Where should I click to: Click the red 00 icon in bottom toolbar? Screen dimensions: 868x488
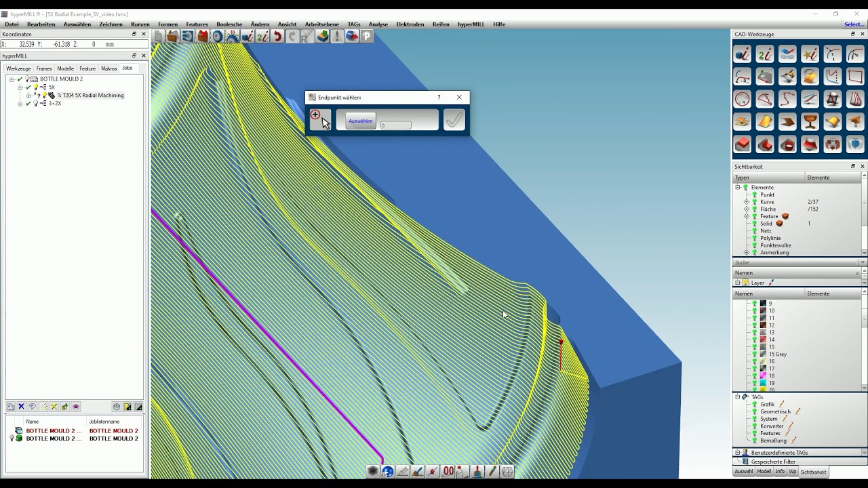point(448,472)
